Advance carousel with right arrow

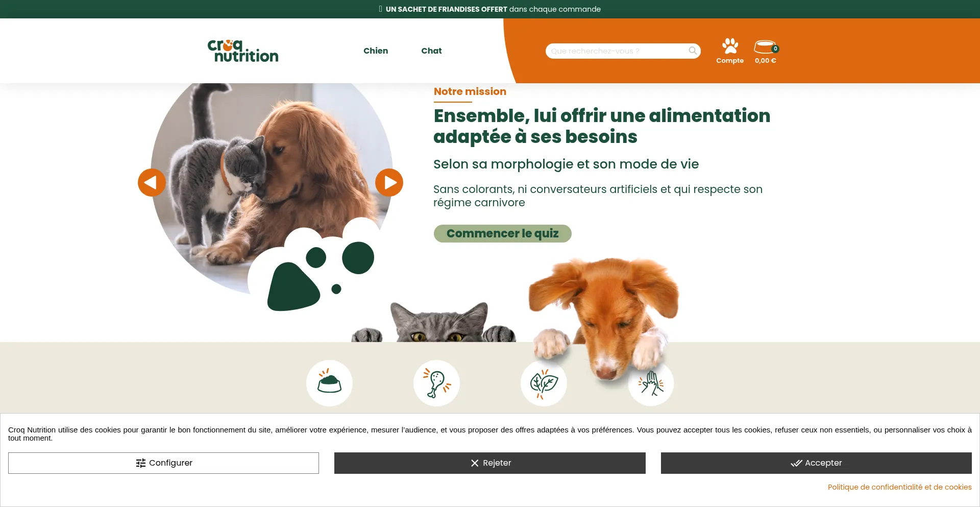pyautogui.click(x=389, y=182)
